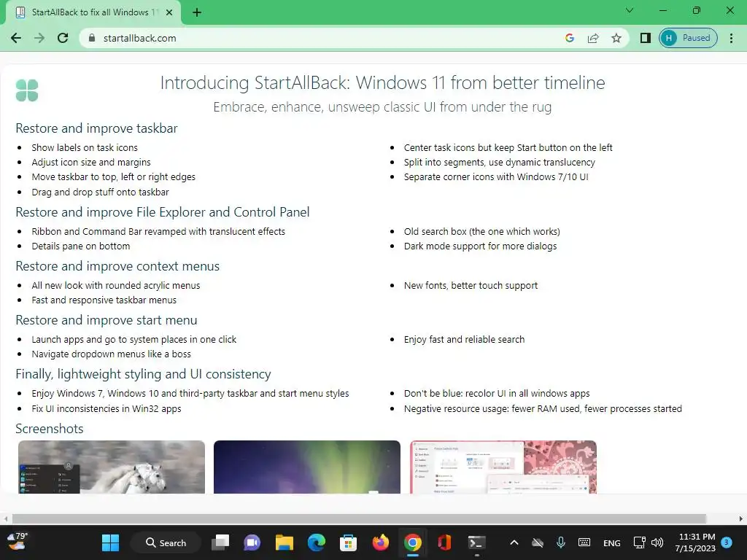Open a new browser tab
This screenshot has height=560, width=747.
click(x=197, y=12)
